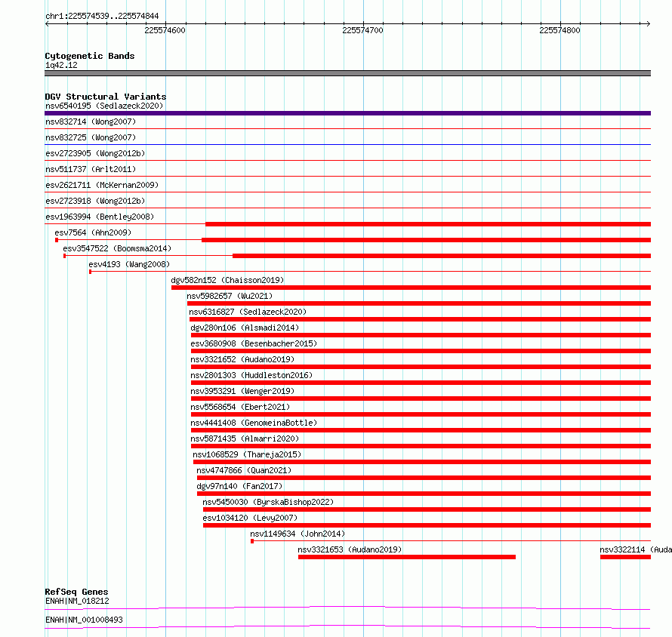Click the small red start marker of esv7564

coord(57,240)
